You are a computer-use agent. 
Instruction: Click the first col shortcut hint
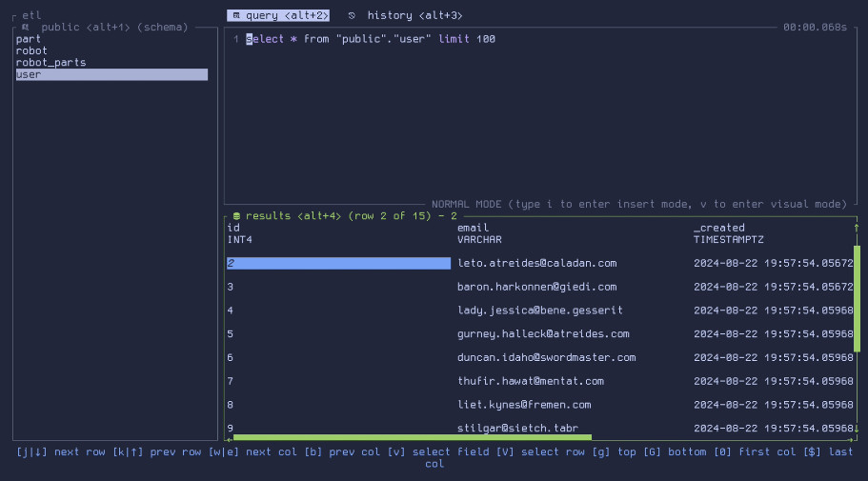pos(755,452)
